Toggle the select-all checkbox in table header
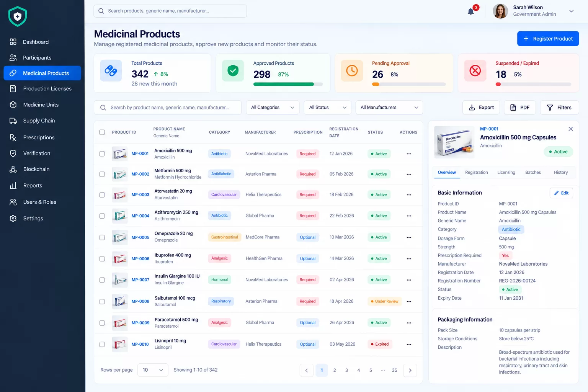This screenshot has width=588, height=392. 102,132
